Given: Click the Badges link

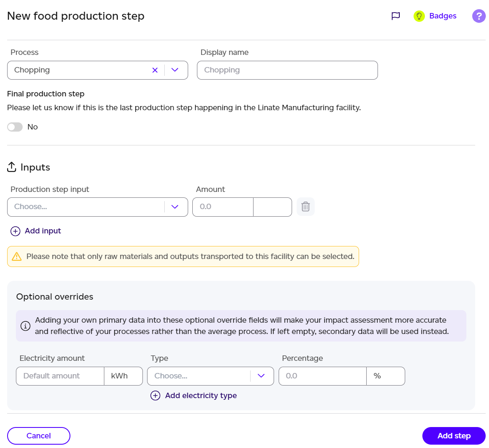Looking at the screenshot, I should point(442,16).
